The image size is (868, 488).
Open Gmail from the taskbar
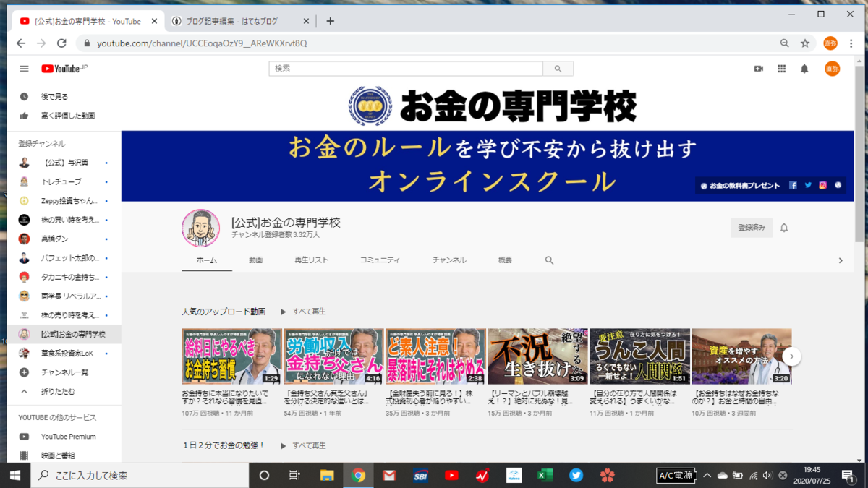coord(390,475)
